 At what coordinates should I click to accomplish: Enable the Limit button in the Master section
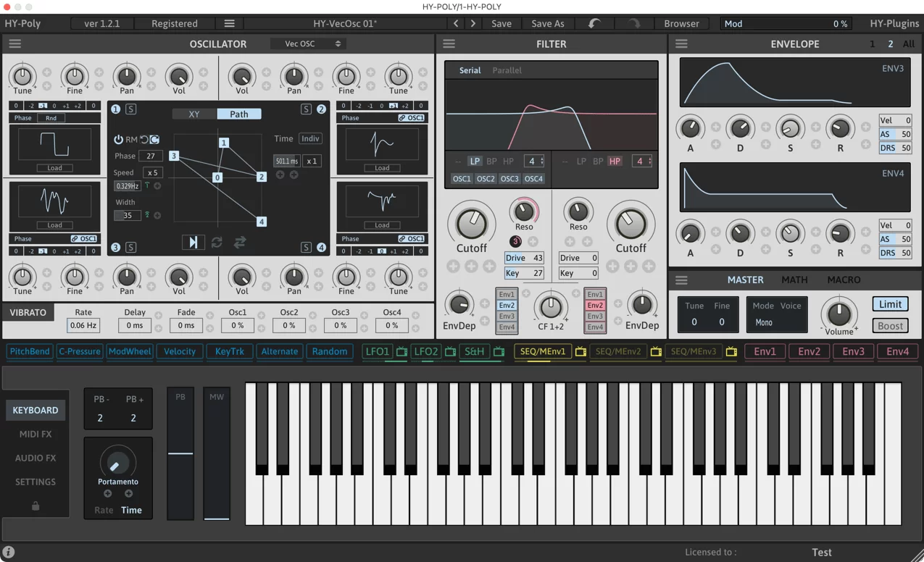(890, 303)
